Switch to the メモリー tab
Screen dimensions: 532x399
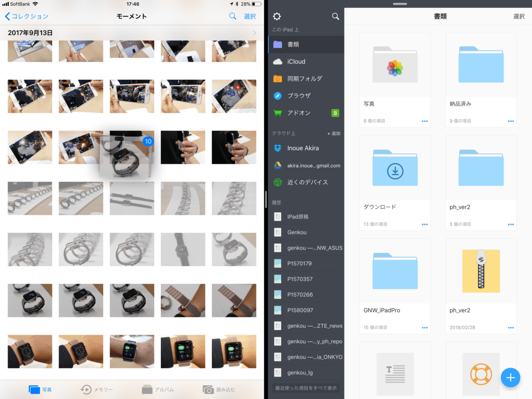click(x=97, y=390)
